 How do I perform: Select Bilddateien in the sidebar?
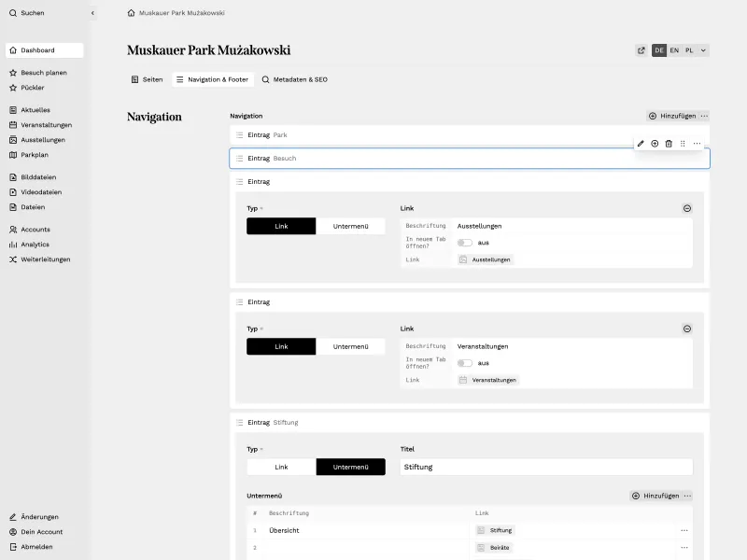click(37, 176)
